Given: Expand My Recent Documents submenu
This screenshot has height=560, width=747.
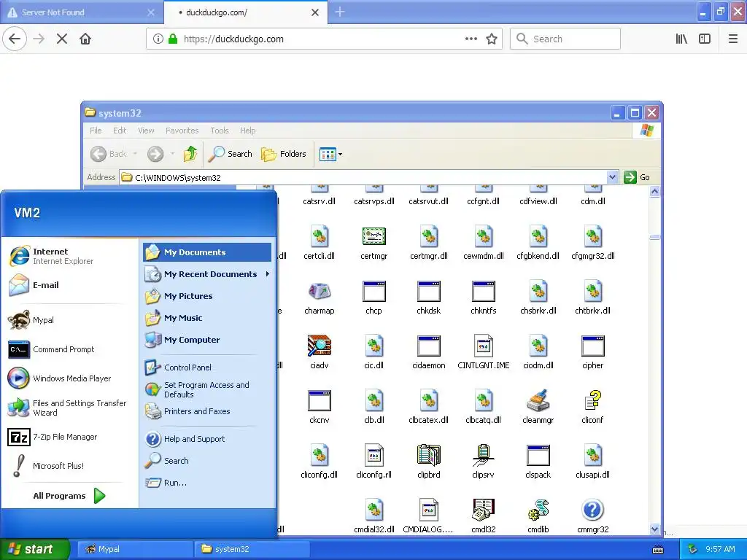Looking at the screenshot, I should (x=207, y=274).
